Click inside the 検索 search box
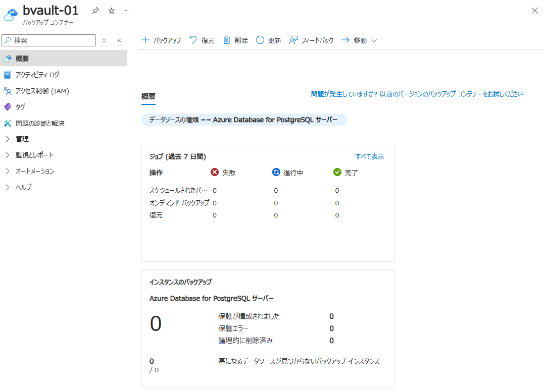This screenshot has width=547, height=392. [49, 40]
